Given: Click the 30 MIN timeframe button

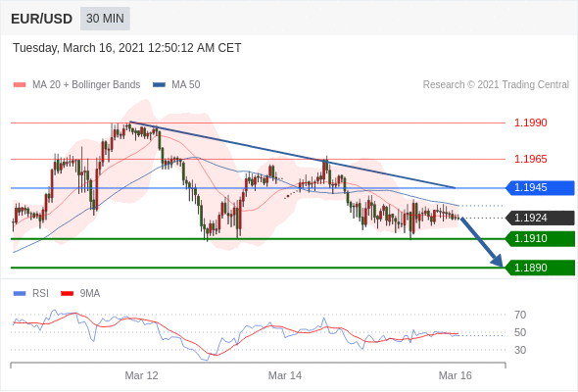Looking at the screenshot, I should [x=105, y=19].
